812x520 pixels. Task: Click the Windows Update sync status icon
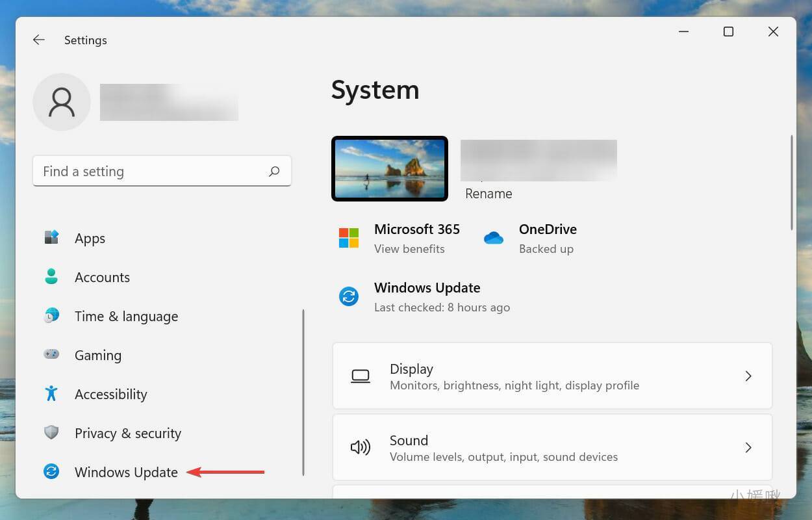point(349,296)
